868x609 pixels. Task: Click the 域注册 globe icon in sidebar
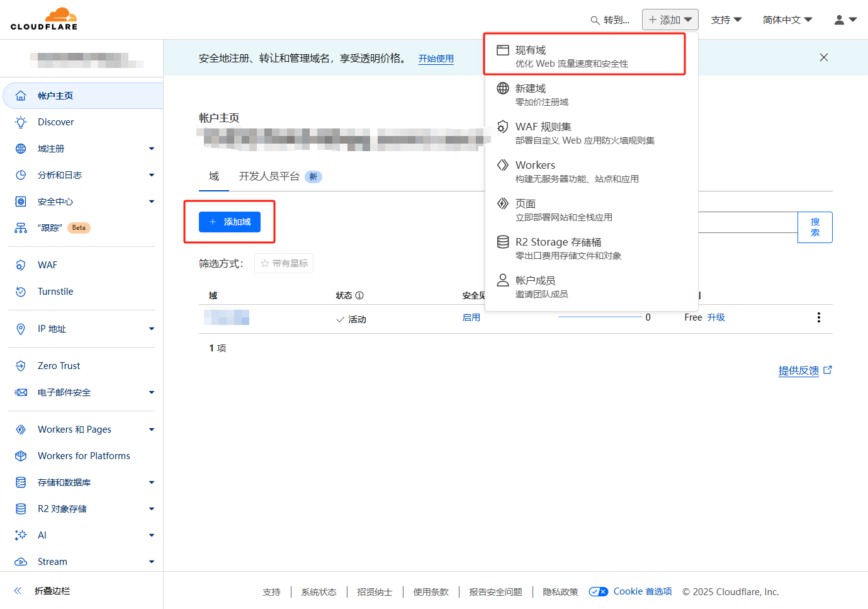(21, 149)
